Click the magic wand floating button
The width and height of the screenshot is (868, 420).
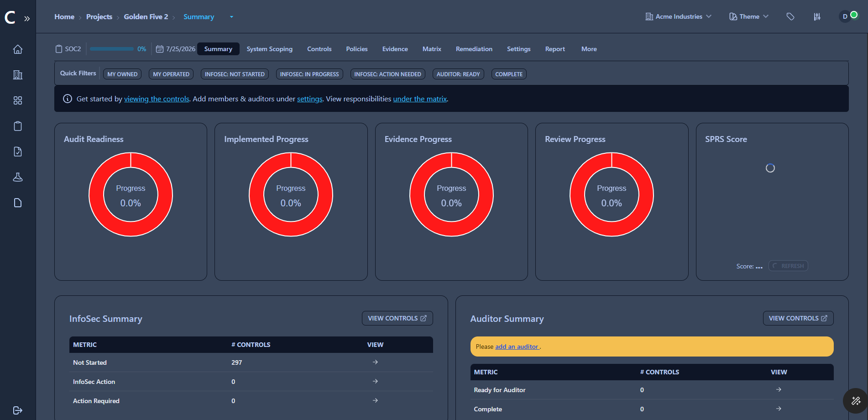856,401
